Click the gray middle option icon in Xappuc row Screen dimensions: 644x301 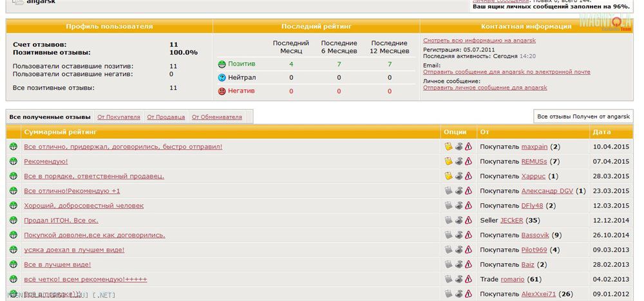(459, 176)
